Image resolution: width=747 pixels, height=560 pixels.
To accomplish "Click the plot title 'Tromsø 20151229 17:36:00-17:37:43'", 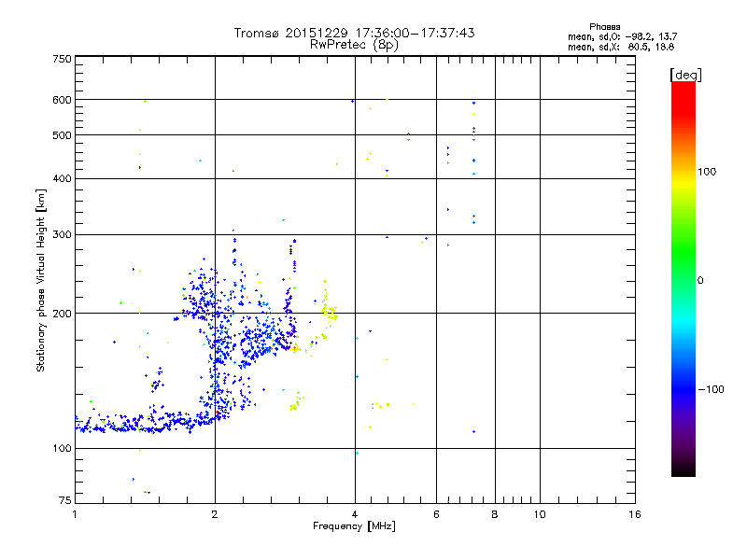I will tap(354, 33).
